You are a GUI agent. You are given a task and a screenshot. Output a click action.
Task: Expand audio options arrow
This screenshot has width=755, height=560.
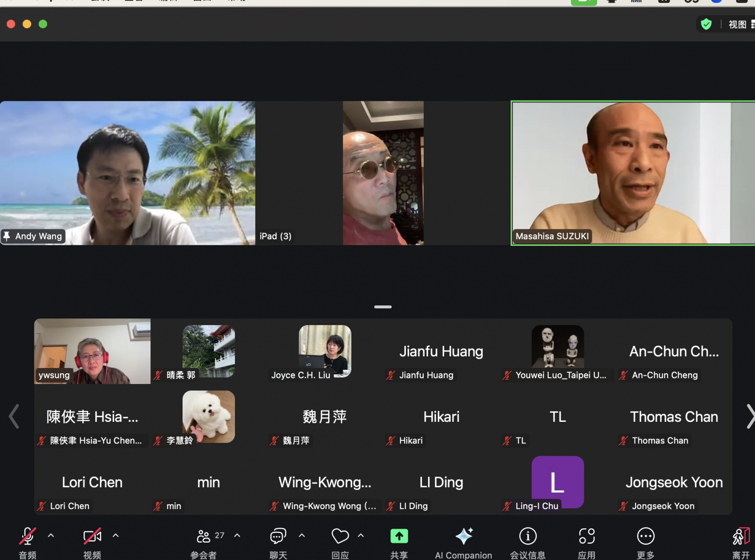point(51,535)
